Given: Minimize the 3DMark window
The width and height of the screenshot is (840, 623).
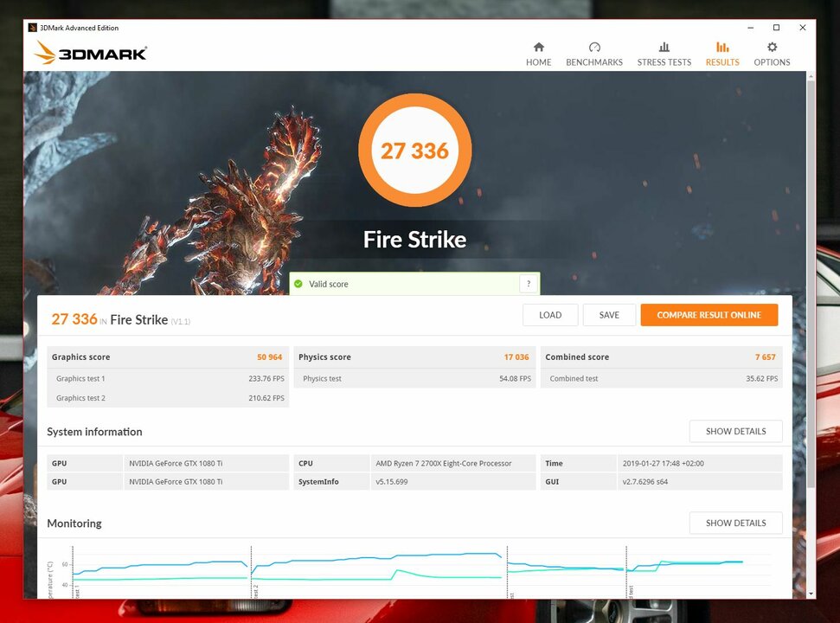Looking at the screenshot, I should click(x=751, y=28).
